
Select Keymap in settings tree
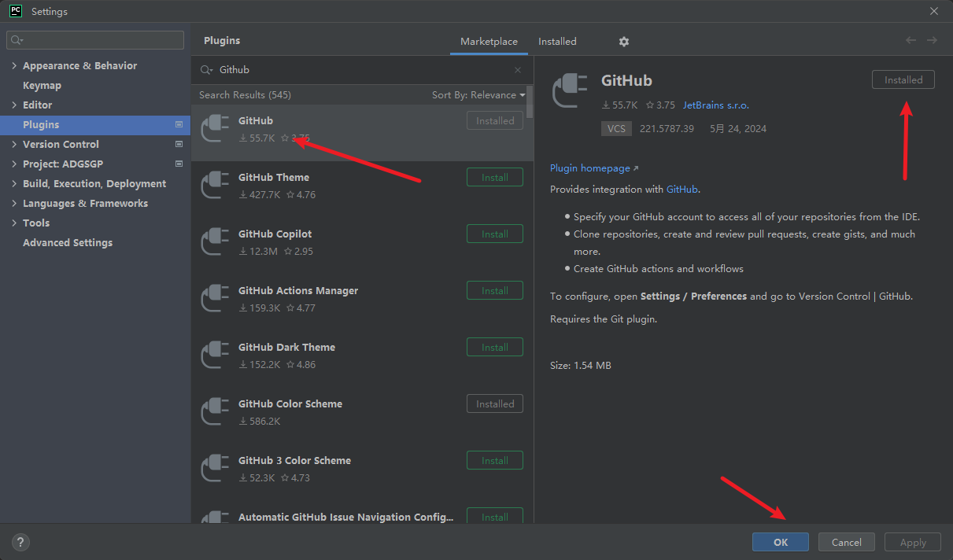(x=95, y=86)
